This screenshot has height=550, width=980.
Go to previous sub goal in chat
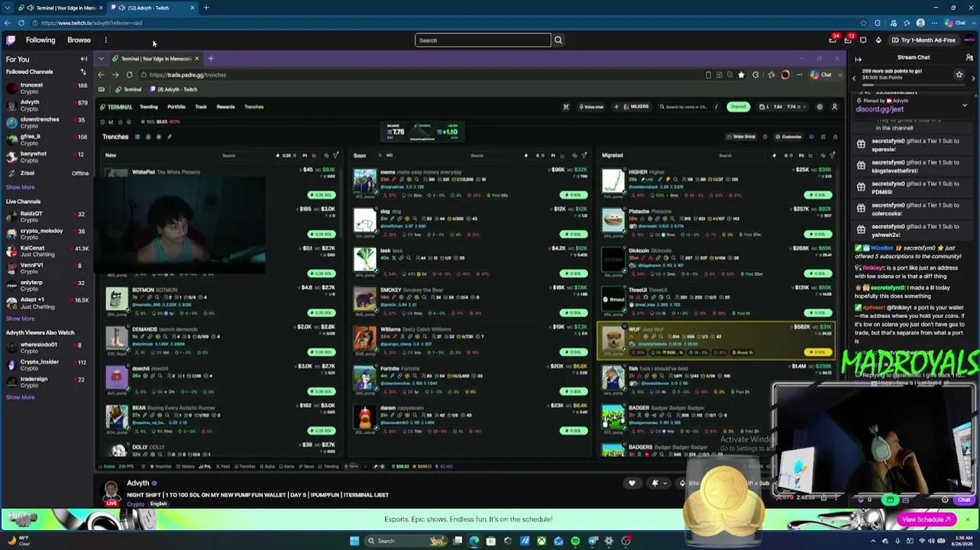tap(855, 78)
